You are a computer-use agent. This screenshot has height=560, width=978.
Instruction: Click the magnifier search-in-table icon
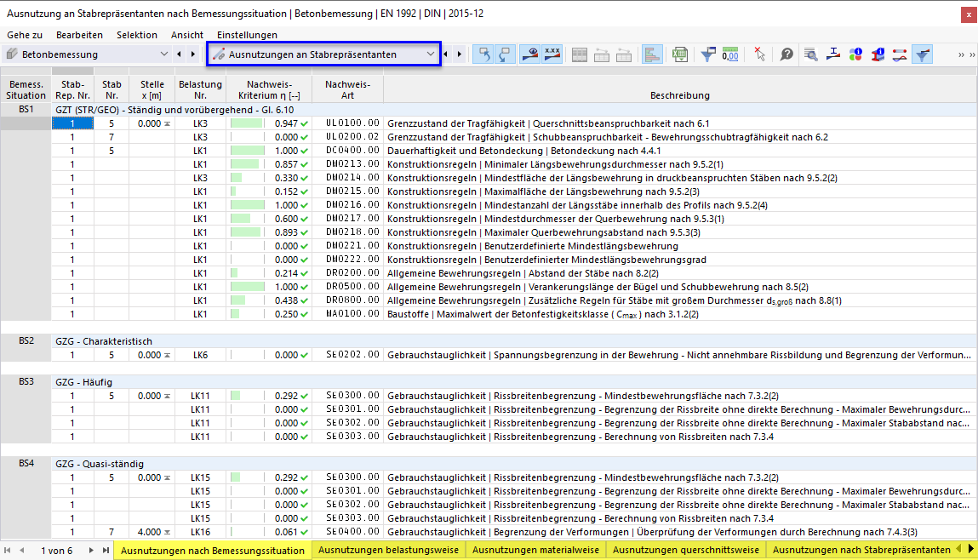click(811, 54)
